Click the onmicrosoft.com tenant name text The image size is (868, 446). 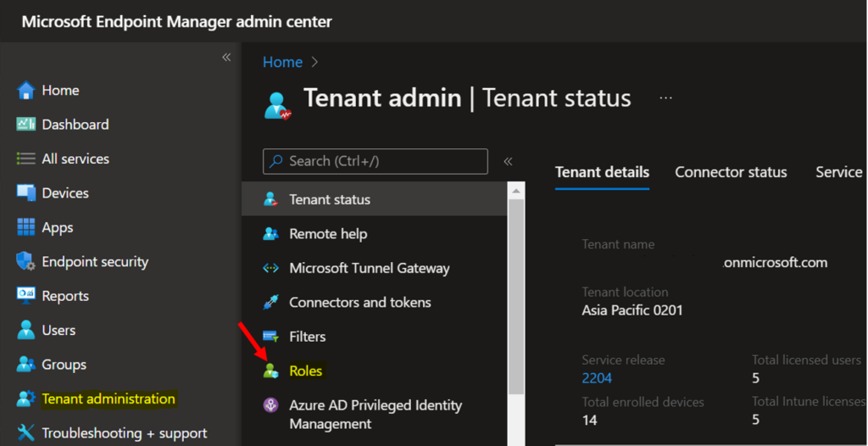[776, 263]
